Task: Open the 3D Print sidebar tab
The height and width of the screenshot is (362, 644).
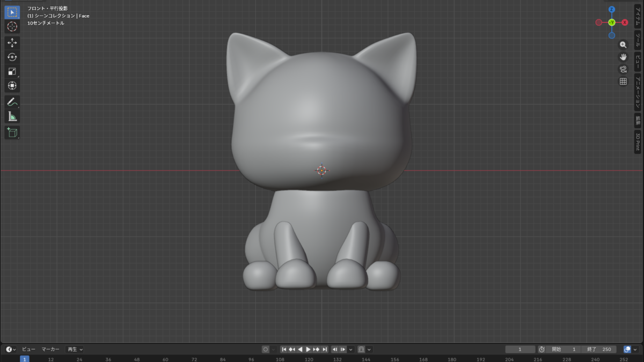Action: [x=640, y=142]
